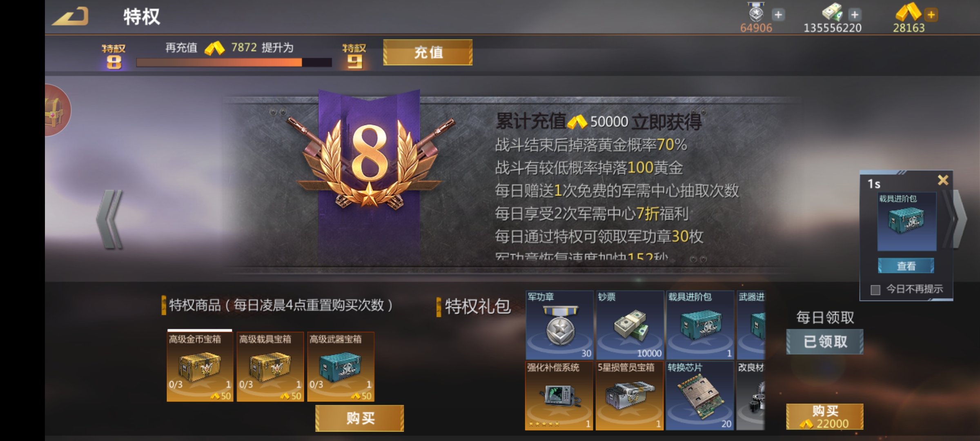Image resolution: width=980 pixels, height=441 pixels.
Task: Buy the privilege pack for 22000 gold
Action: pos(825,416)
